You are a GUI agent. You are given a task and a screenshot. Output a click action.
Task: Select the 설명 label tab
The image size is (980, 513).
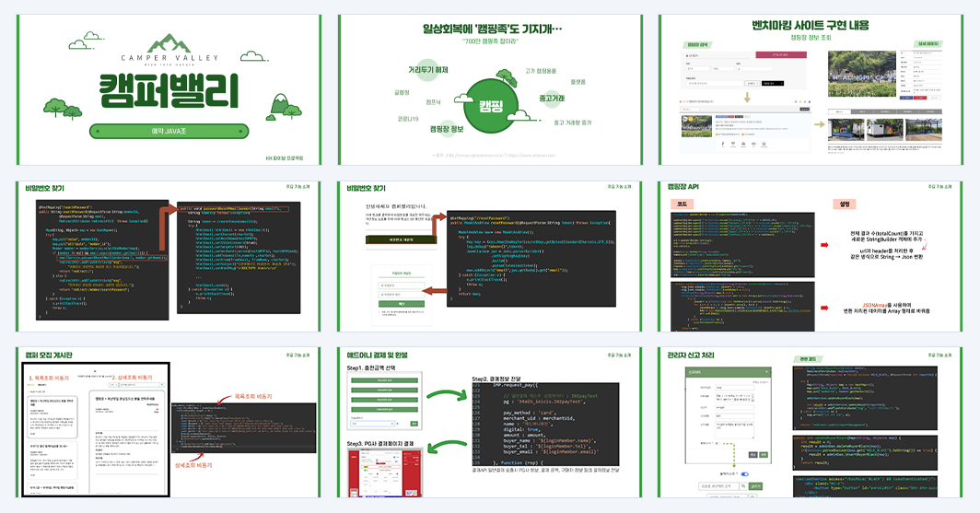point(844,204)
